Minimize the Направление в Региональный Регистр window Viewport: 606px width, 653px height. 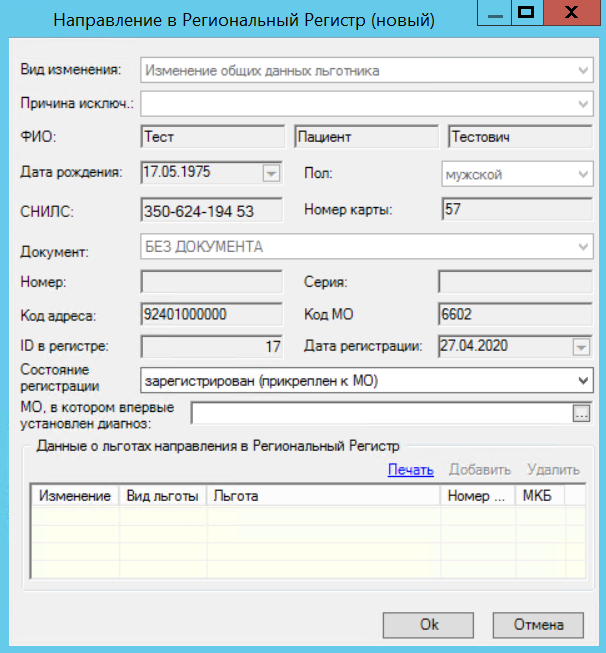(494, 12)
